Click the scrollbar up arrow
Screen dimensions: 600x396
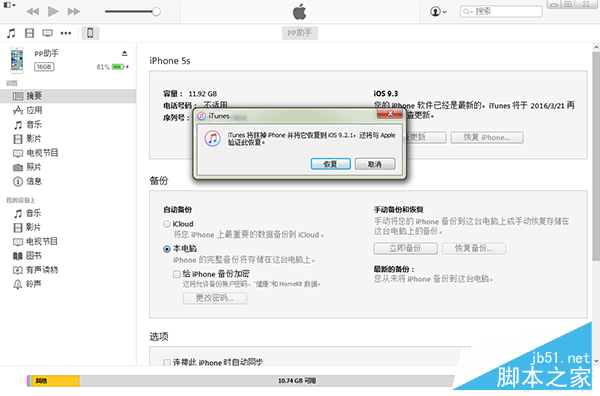point(596,47)
